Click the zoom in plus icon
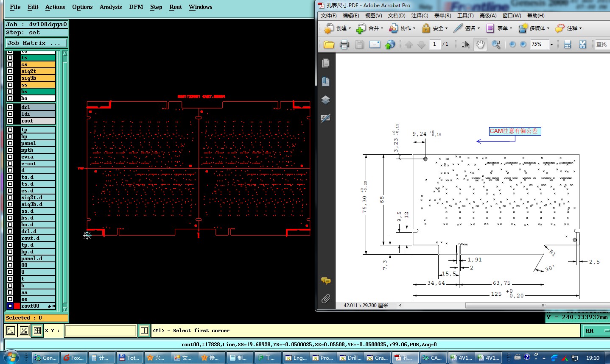 coord(523,44)
